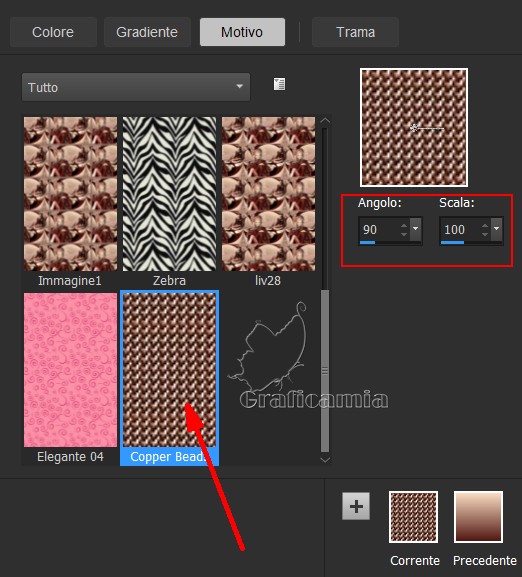Open the Tutto category dropdown
Screen dimensions: 522x577
tap(136, 87)
